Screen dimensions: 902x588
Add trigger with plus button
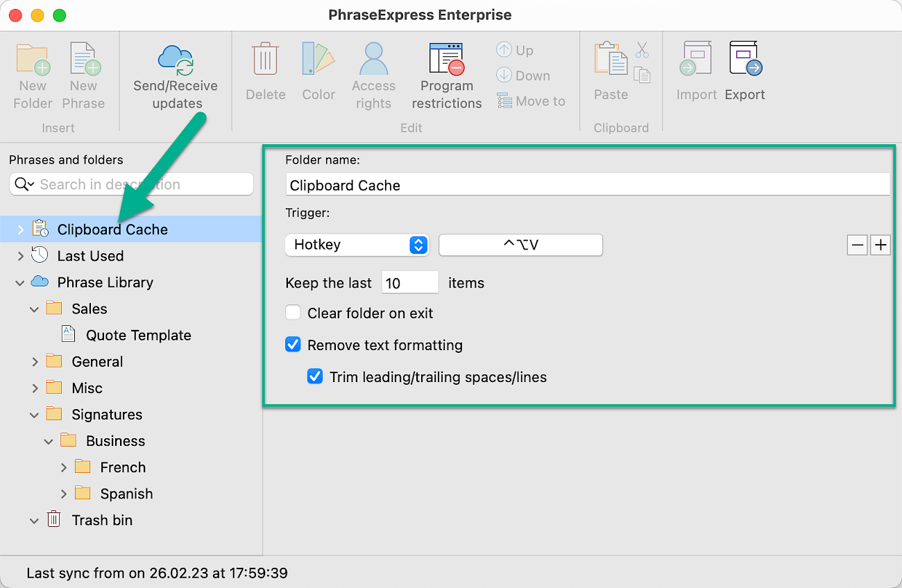(880, 245)
